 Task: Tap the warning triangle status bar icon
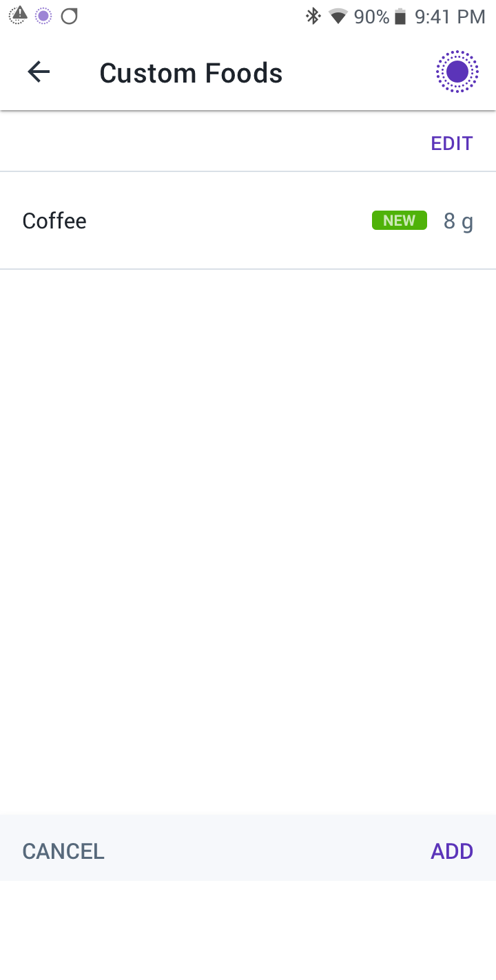19,16
